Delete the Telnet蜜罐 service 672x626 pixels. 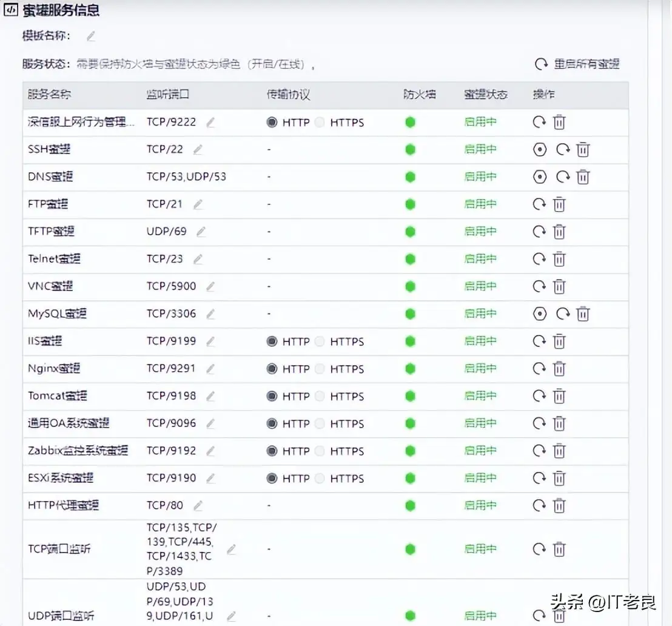click(x=559, y=258)
